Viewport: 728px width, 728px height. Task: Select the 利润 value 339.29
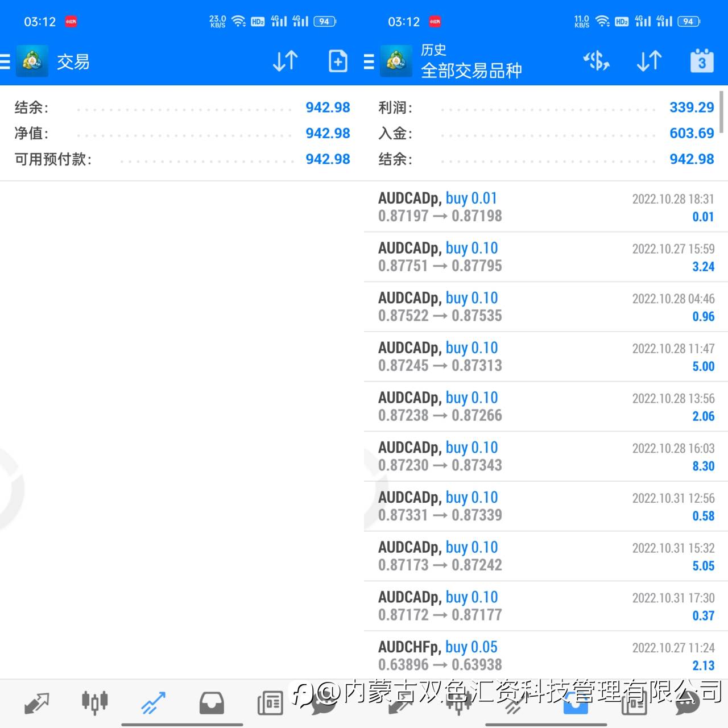(x=692, y=107)
